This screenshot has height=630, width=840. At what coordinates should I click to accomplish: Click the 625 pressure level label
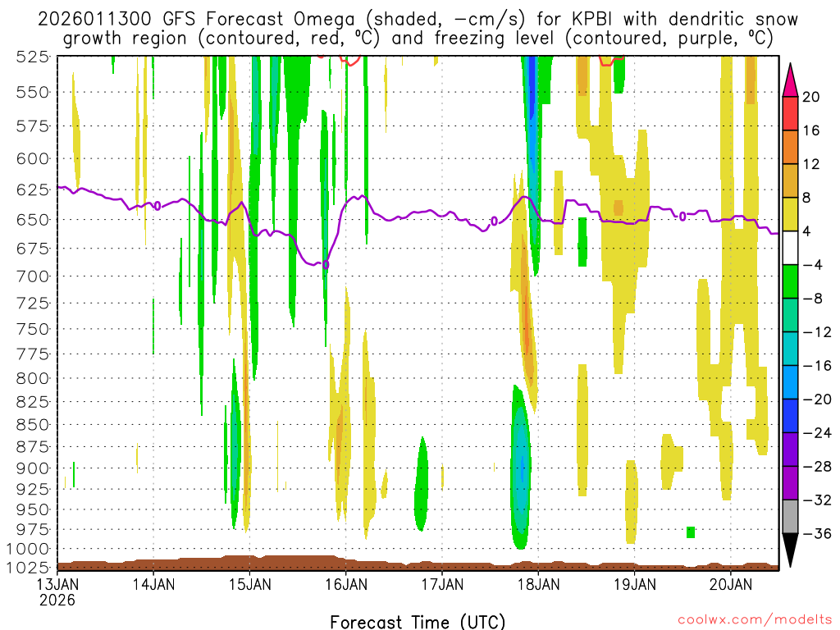pos(33,189)
